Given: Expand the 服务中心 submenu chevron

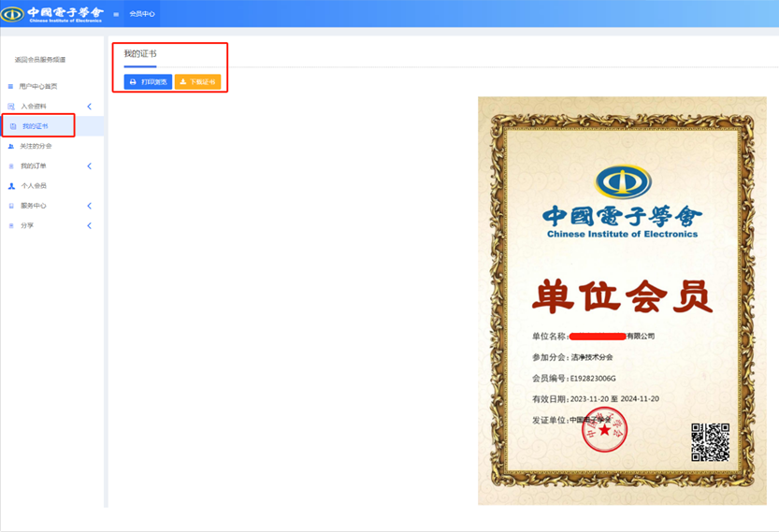Looking at the screenshot, I should (90, 206).
